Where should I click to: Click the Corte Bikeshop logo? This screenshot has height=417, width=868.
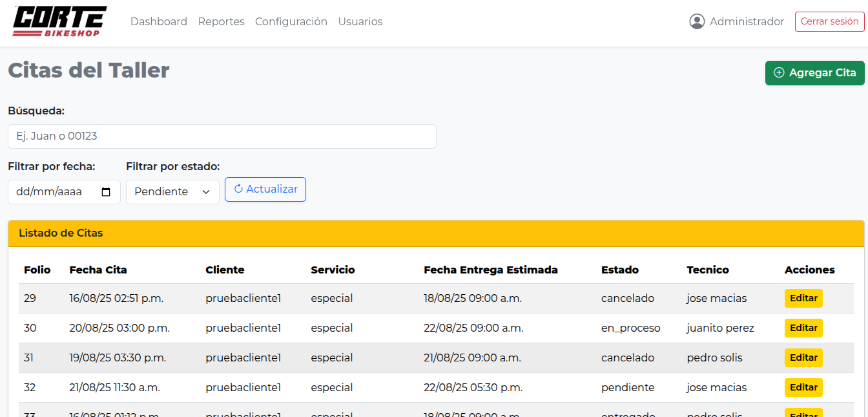[59, 21]
